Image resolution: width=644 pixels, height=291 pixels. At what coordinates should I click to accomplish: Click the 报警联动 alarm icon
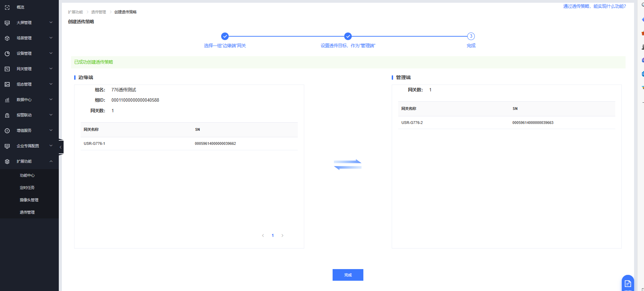(7, 115)
